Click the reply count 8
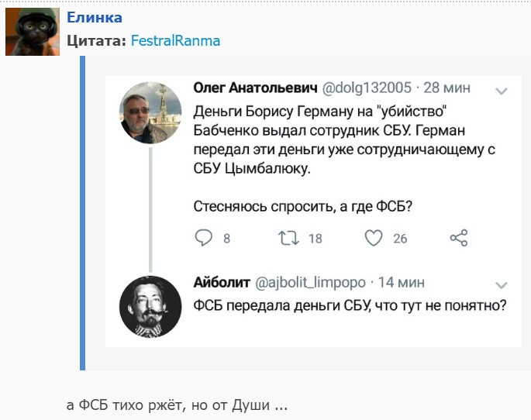Image resolution: width=531 pixels, height=420 pixels. tap(226, 239)
